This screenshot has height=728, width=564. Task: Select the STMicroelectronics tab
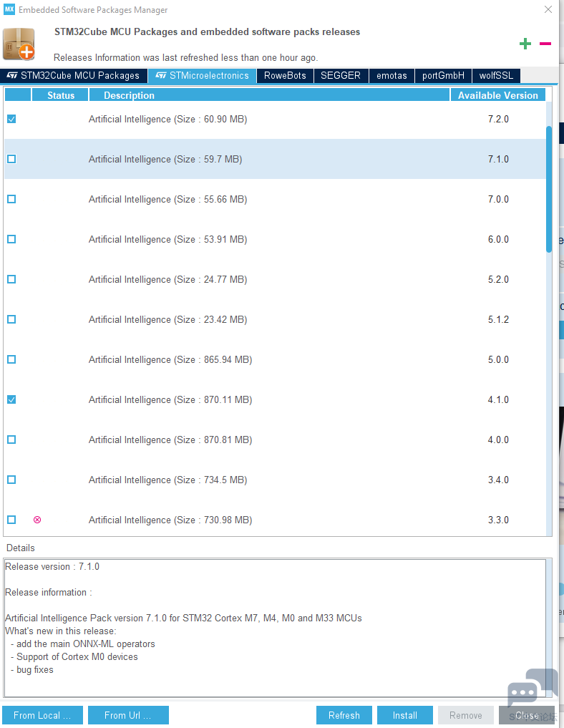pos(203,76)
